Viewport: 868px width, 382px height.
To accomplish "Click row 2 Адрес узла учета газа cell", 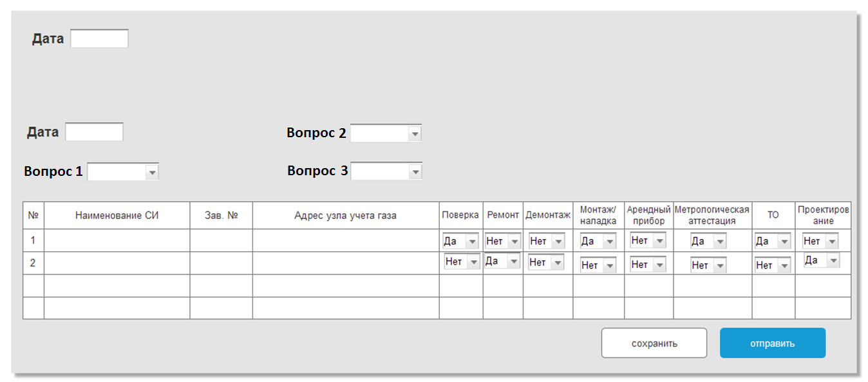I will [x=346, y=263].
